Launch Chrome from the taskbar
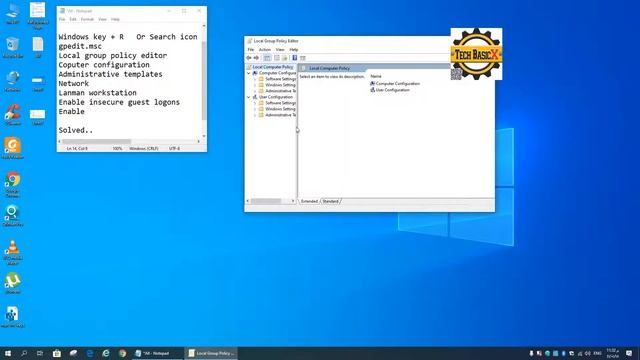Screen dimensions: 640x360 pos(122,353)
